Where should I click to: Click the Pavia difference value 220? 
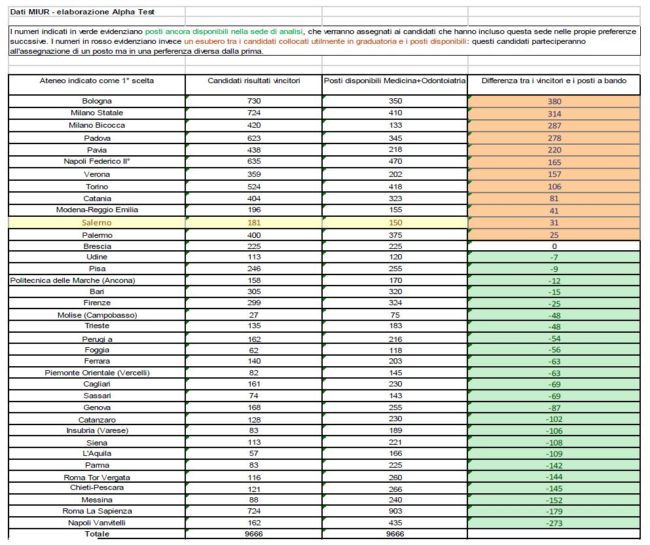point(554,150)
